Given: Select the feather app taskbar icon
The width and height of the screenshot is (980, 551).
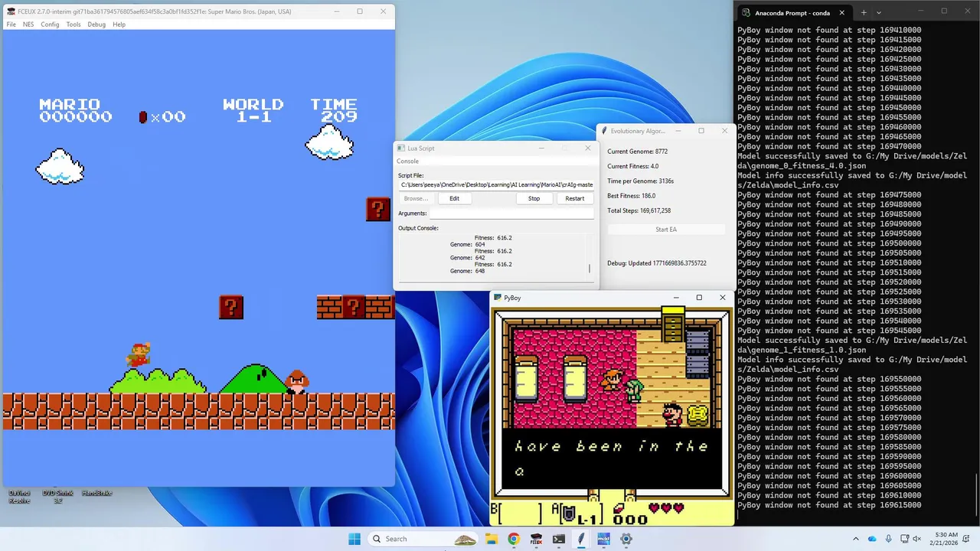Looking at the screenshot, I should point(581,539).
